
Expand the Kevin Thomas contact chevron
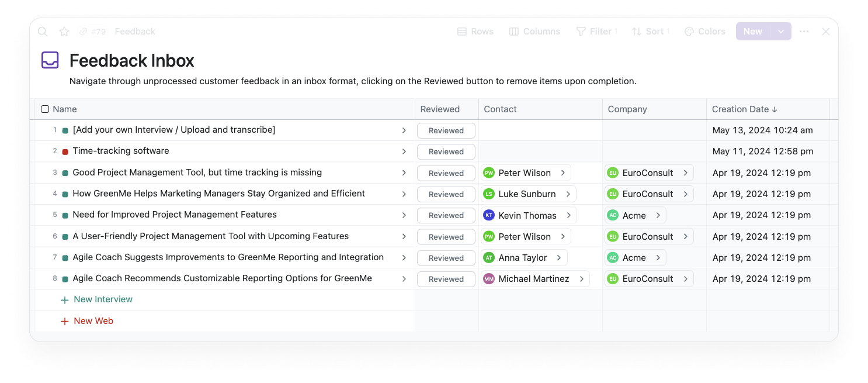tap(568, 215)
